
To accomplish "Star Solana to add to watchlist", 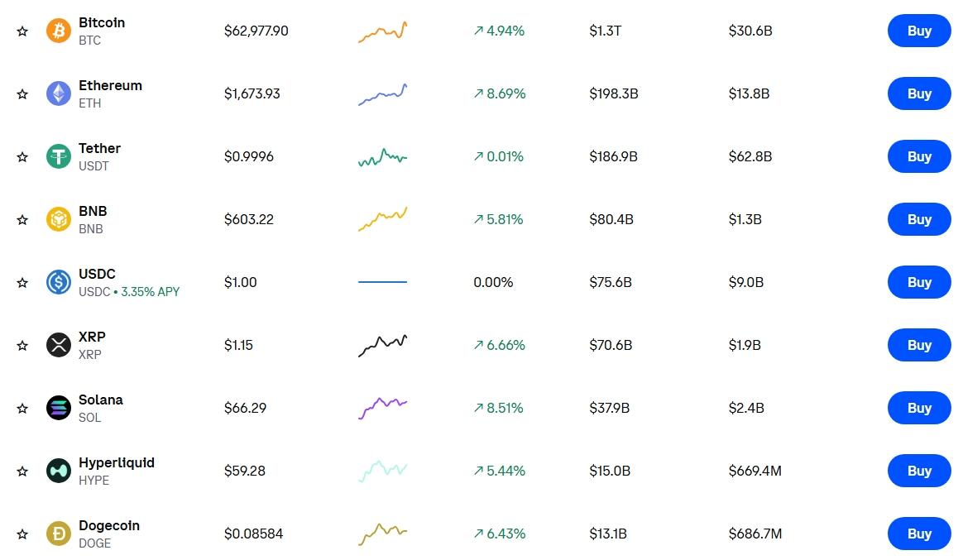I will point(22,409).
